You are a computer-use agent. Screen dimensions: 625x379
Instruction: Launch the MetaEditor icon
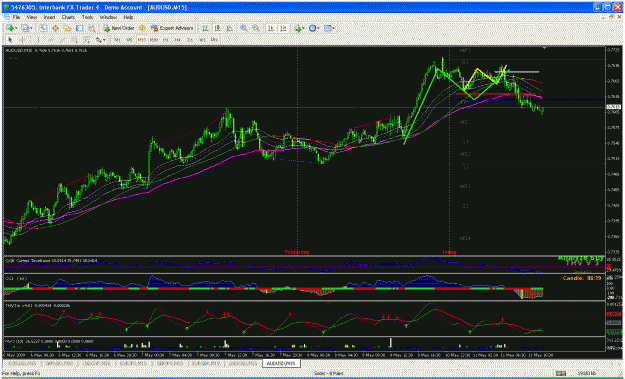pyautogui.click(x=142, y=28)
